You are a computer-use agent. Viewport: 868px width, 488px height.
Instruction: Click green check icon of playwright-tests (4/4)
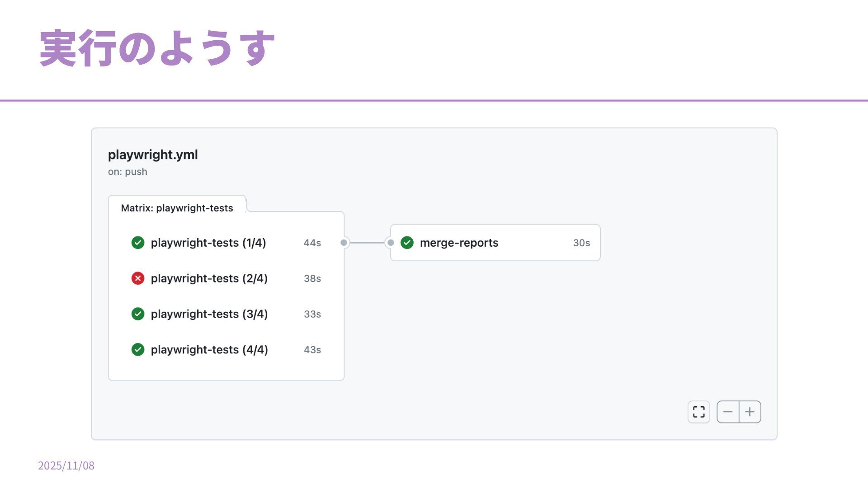(x=138, y=350)
